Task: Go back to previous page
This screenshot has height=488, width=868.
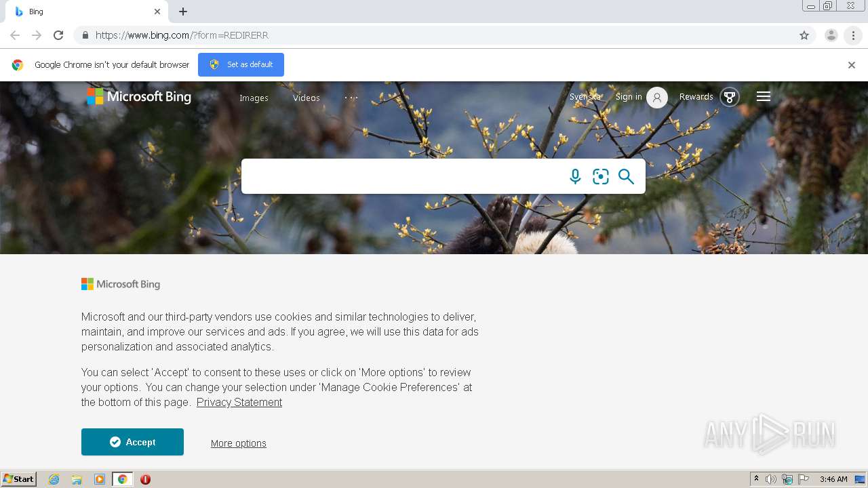Action: [x=15, y=35]
